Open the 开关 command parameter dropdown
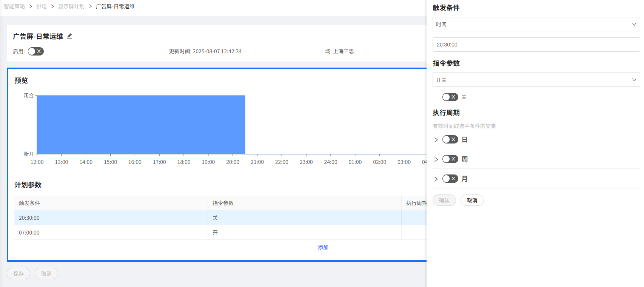This screenshot has width=644, height=287. (536, 80)
